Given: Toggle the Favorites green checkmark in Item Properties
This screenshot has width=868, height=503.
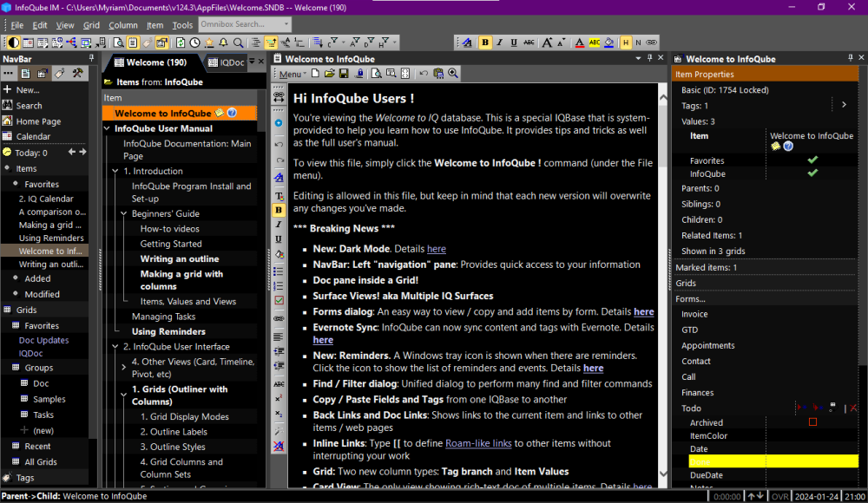Looking at the screenshot, I should coord(812,160).
